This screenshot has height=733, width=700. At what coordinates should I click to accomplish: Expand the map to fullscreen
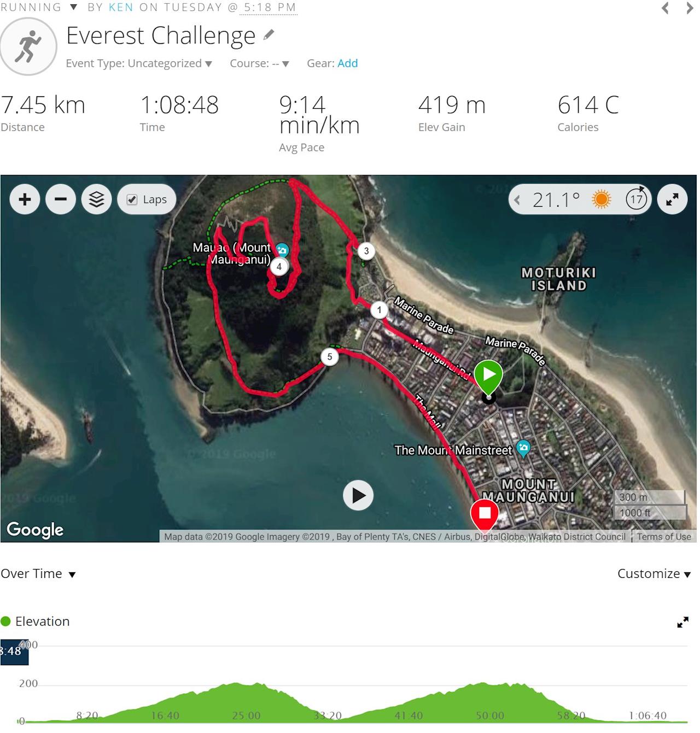pyautogui.click(x=672, y=200)
